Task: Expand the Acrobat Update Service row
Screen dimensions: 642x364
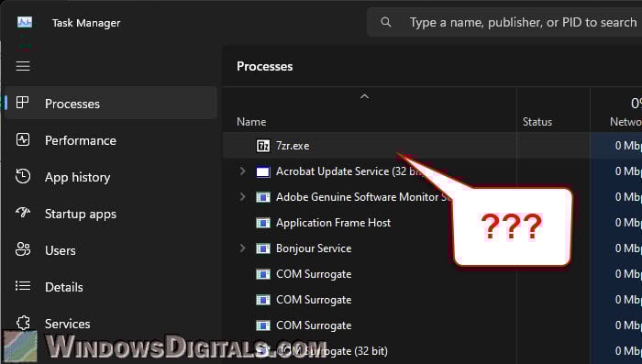Action: point(242,171)
